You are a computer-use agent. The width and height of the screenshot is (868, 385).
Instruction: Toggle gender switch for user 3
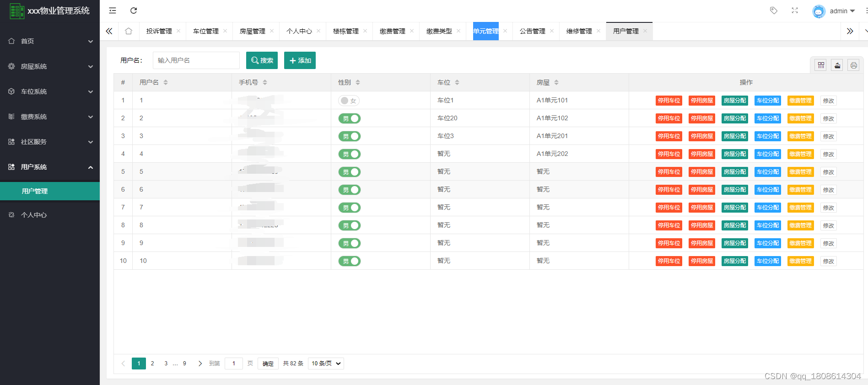[350, 136]
